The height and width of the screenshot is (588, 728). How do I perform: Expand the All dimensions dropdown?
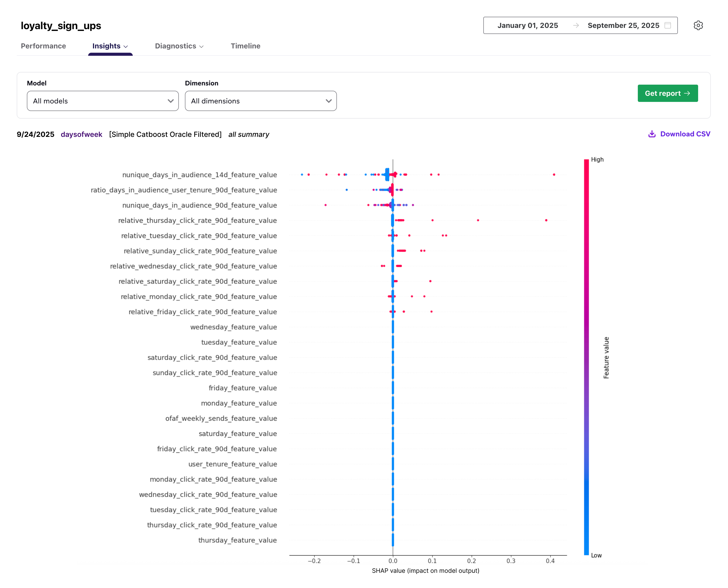[x=328, y=101]
